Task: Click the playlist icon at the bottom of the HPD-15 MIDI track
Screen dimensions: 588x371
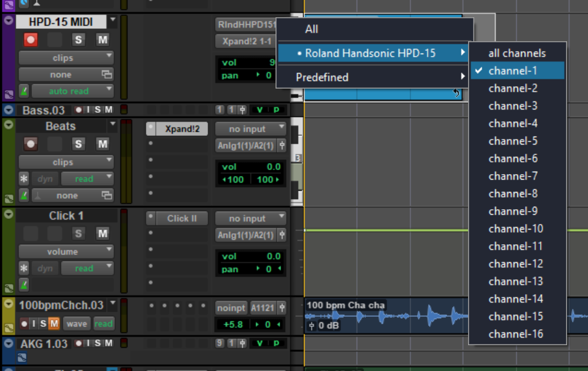Action: click(x=9, y=95)
